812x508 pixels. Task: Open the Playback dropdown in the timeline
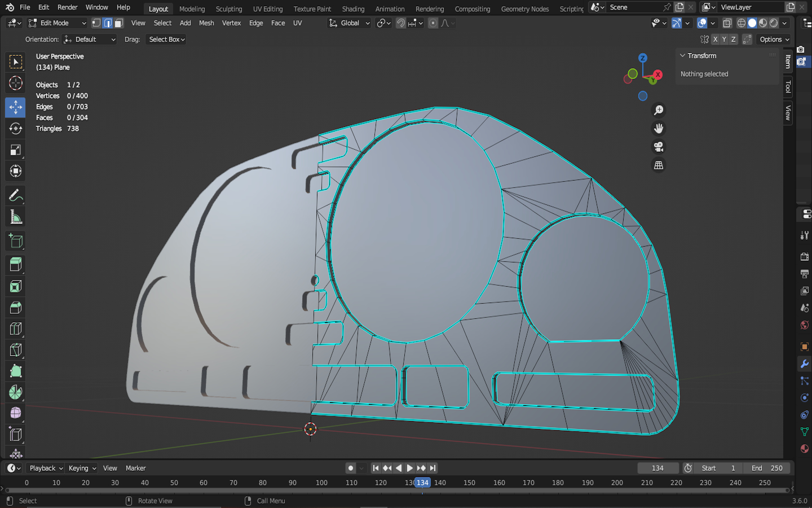coord(46,468)
